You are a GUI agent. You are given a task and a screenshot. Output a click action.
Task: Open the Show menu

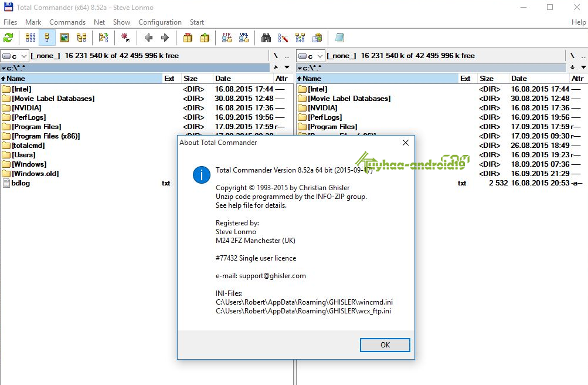121,22
